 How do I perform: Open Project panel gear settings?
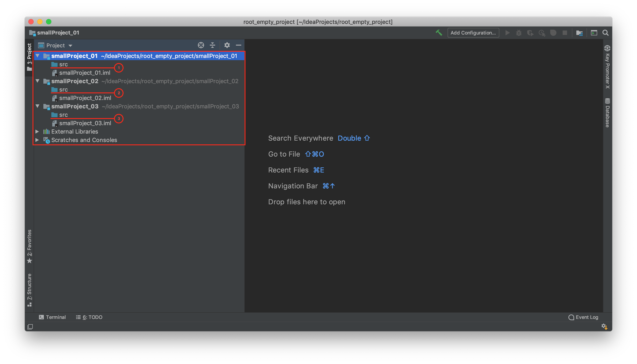click(x=227, y=45)
